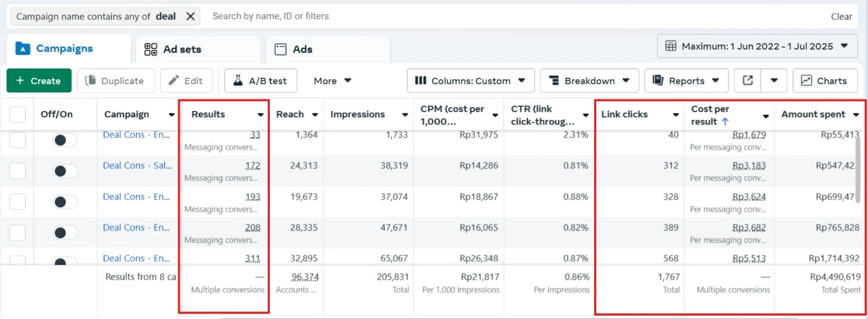Click the Duplicate button
Image resolution: width=868 pixels, height=319 pixels.
115,81
